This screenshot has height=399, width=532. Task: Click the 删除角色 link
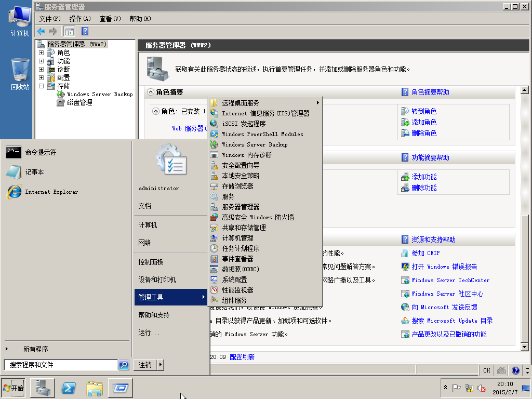(424, 133)
